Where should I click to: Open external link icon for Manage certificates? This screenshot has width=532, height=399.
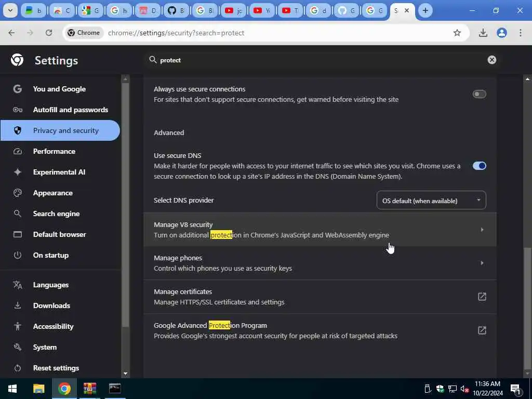[482, 297]
